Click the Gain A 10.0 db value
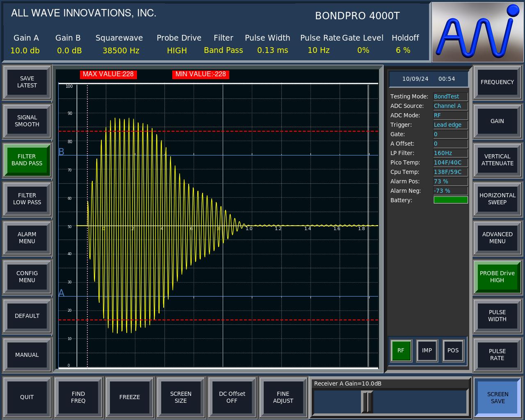Viewport: 525px width, 420px height. coord(25,50)
